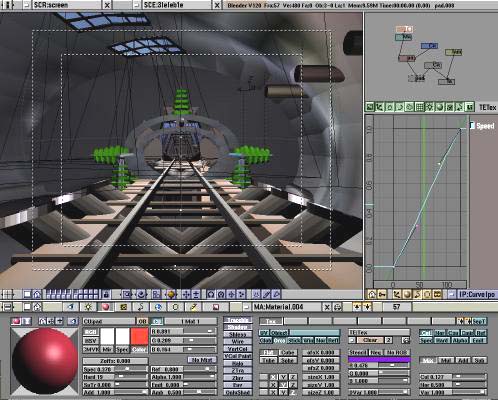Toggle the Speed channel checkbox

[472, 125]
